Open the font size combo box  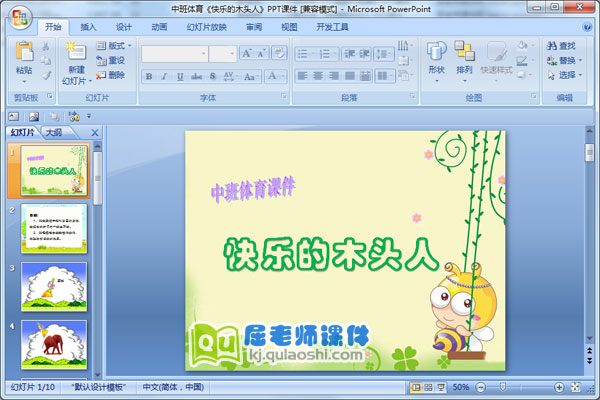(x=223, y=54)
